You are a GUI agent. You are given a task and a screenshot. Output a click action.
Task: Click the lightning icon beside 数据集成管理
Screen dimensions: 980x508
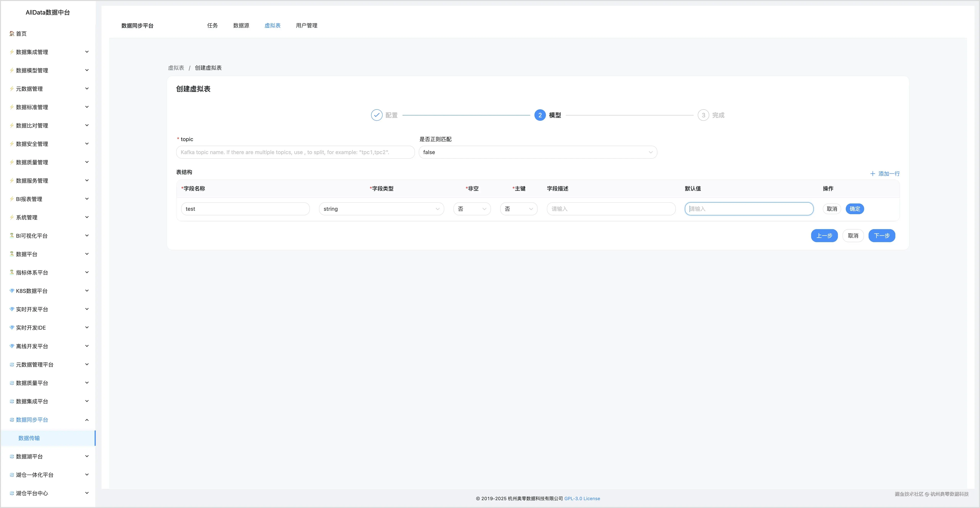point(12,52)
